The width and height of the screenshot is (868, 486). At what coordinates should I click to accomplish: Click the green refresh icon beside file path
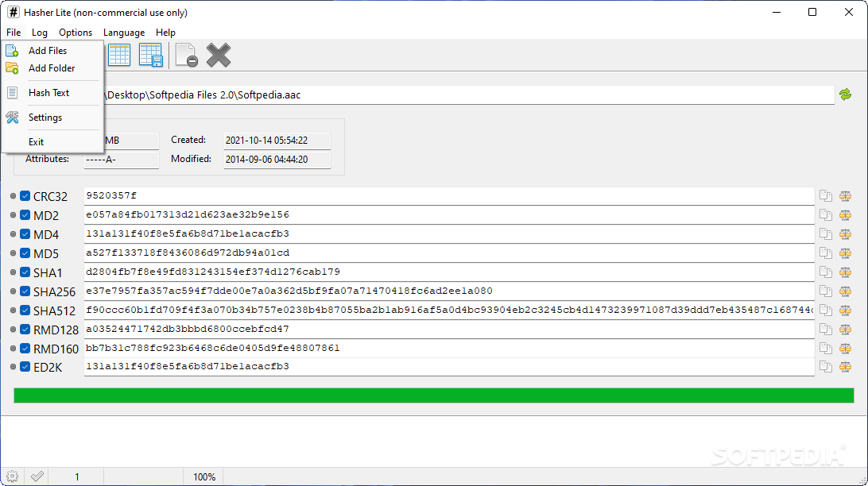[845, 94]
